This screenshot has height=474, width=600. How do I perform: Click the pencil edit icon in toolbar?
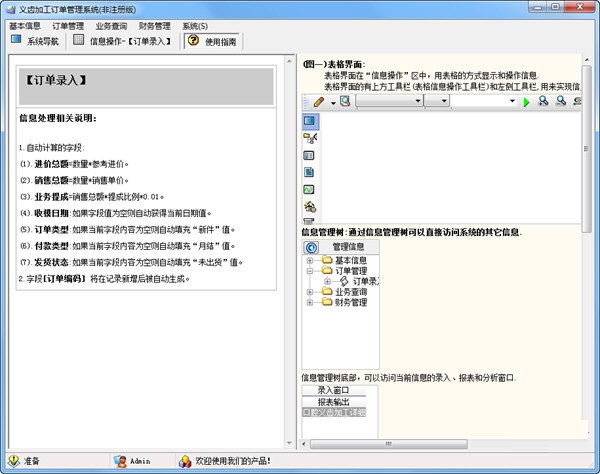point(318,102)
